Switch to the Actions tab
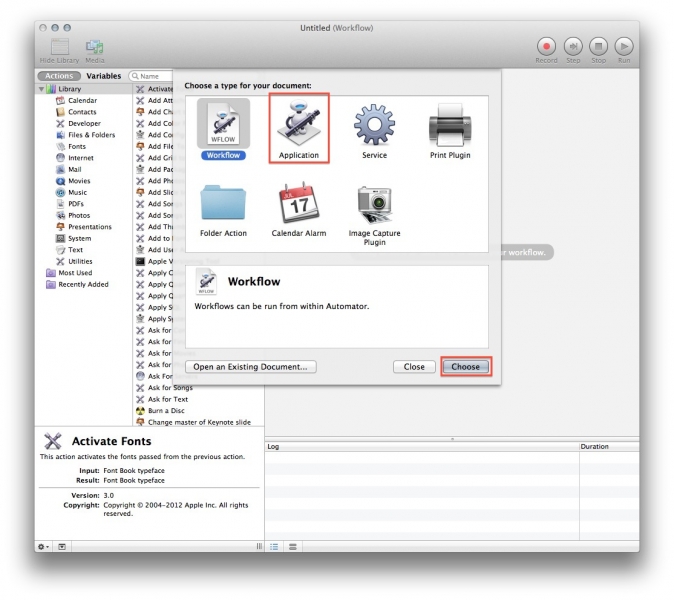Image resolution: width=674 pixels, height=600 pixels. (x=58, y=76)
